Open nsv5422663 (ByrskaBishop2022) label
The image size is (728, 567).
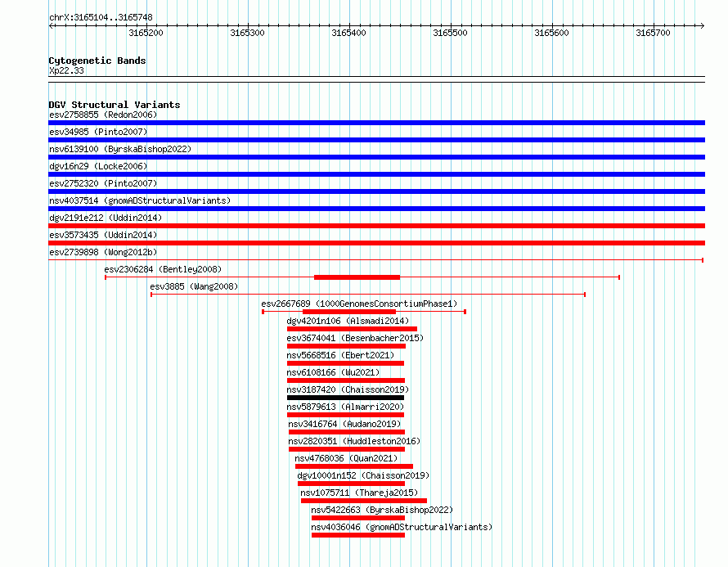point(382,510)
